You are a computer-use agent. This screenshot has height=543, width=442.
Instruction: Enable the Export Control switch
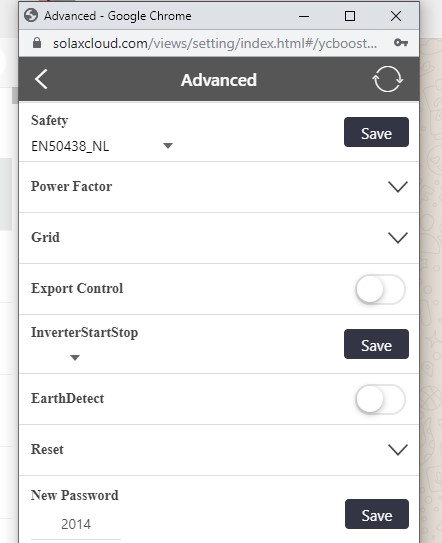point(380,289)
